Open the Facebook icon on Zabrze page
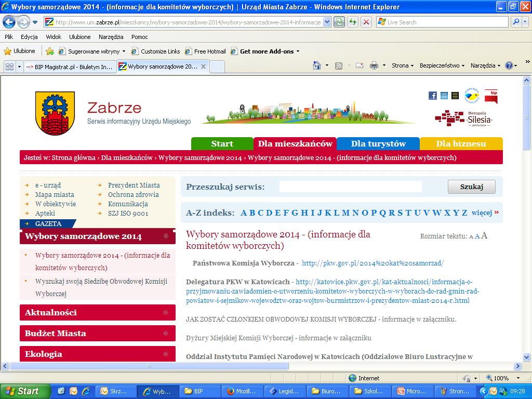The height and width of the screenshot is (399, 532). point(433,96)
